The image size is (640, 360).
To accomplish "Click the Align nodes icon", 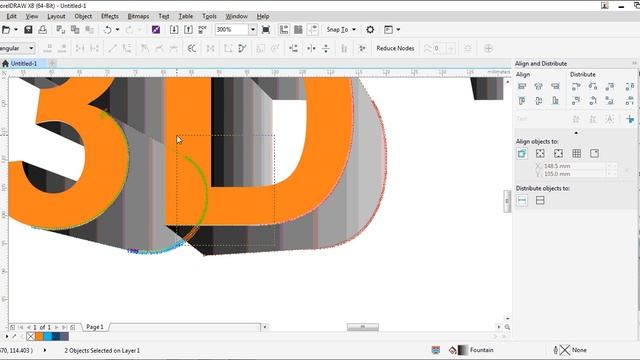I will pos(293,49).
